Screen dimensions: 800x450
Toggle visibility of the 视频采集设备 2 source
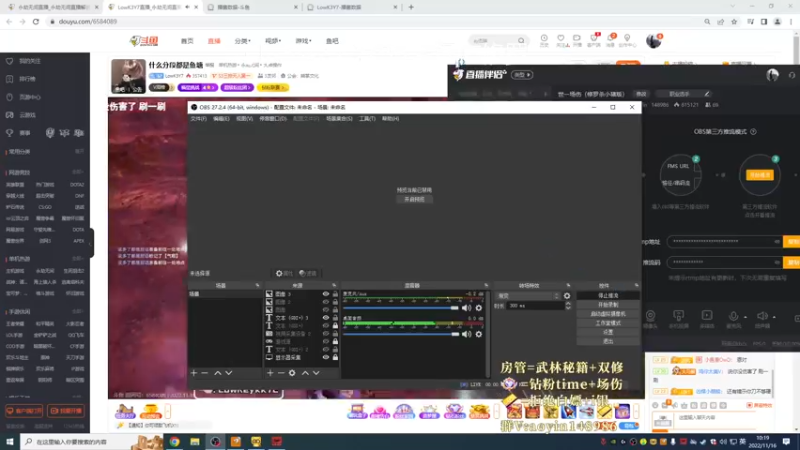pyautogui.click(x=326, y=334)
